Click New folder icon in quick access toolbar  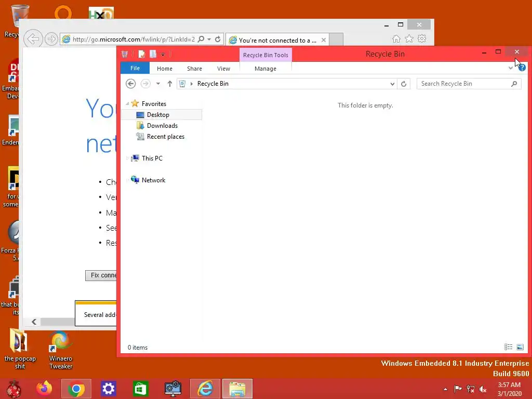(153, 54)
